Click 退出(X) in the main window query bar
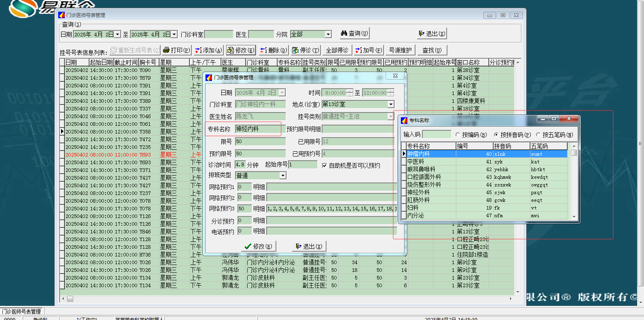644x320 pixels. [x=432, y=34]
